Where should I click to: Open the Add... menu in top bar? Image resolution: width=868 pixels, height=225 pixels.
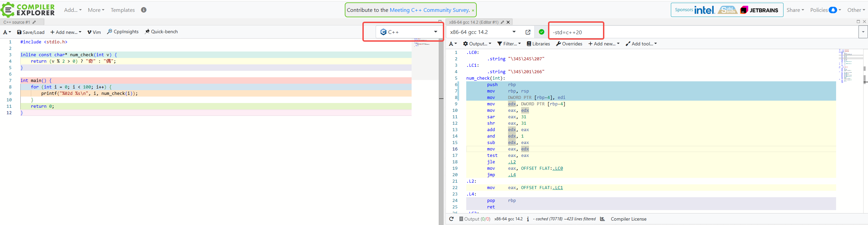(x=73, y=10)
